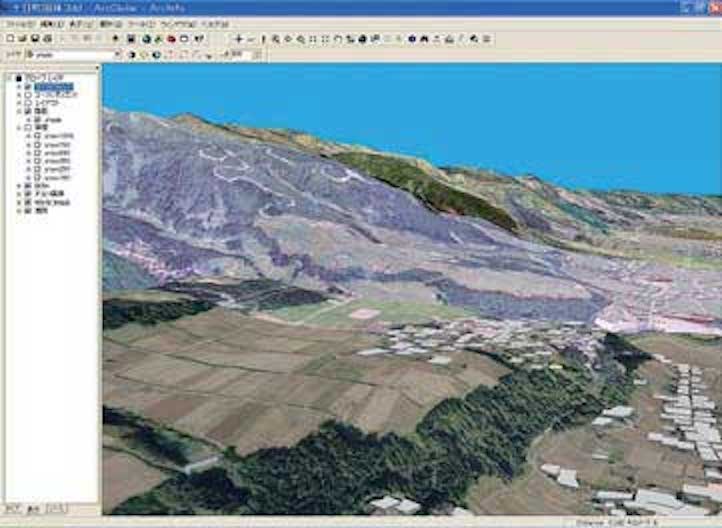Click the Save floppy disk icon

click(33, 39)
